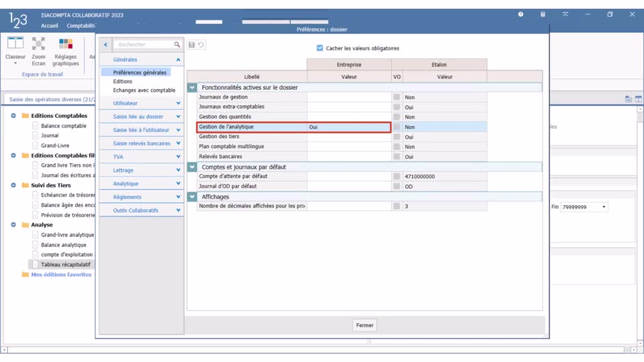The width and height of the screenshot is (644, 362).
Task: Collapse the Suivi des Tiers folder
Action: pos(13,185)
